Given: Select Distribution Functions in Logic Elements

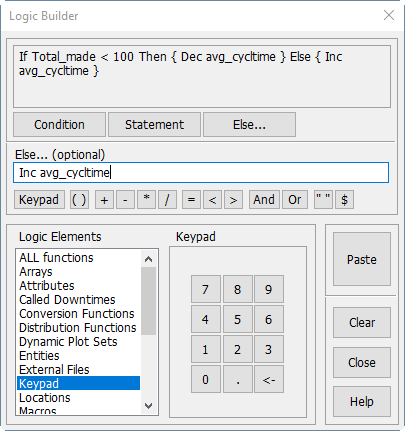Looking at the screenshot, I should point(78,328).
